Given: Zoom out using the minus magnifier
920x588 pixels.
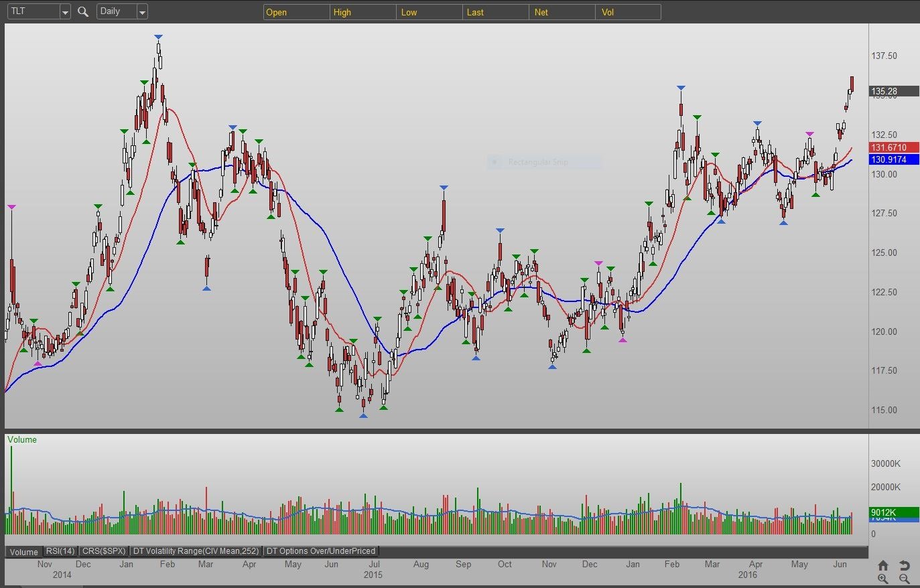Looking at the screenshot, I should click(904, 579).
